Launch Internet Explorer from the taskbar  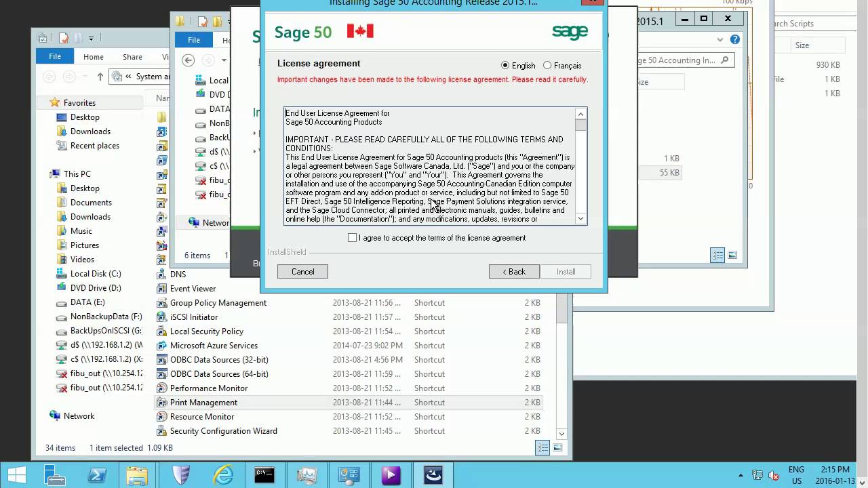pyautogui.click(x=222, y=475)
